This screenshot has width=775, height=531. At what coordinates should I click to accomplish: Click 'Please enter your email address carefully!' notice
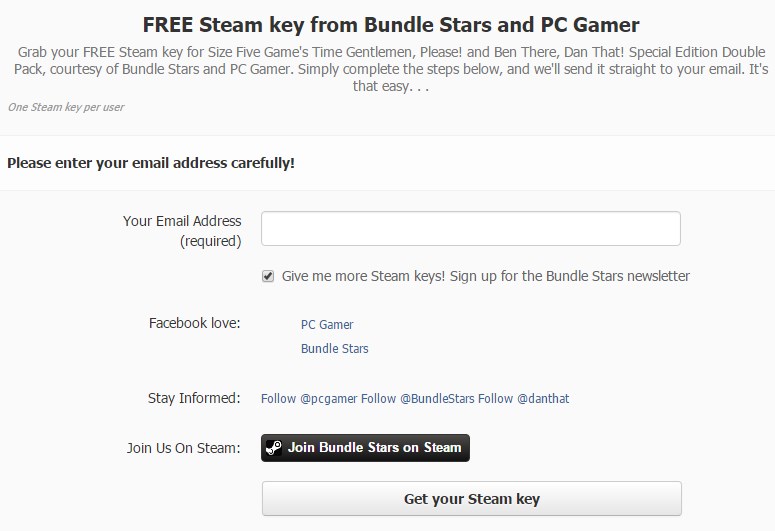coord(151,163)
